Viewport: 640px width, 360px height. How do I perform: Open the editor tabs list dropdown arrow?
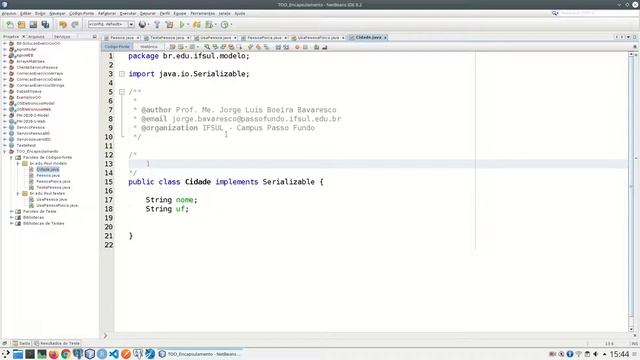pyautogui.click(x=628, y=37)
